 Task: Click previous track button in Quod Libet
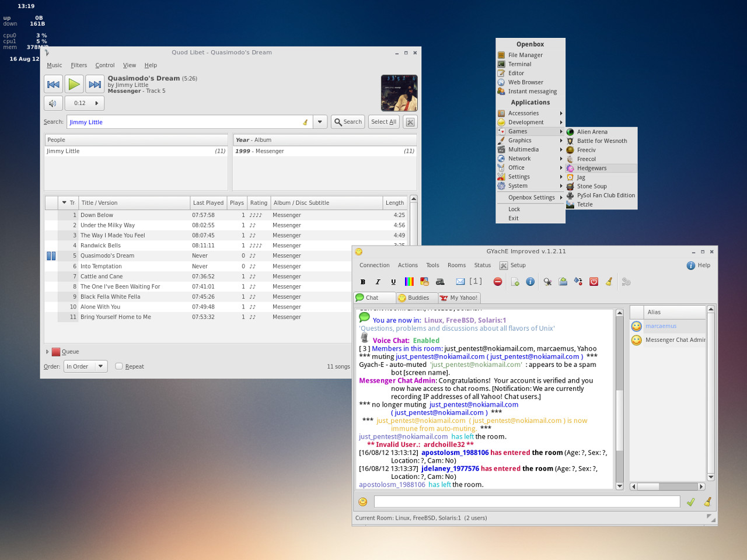[x=53, y=85]
